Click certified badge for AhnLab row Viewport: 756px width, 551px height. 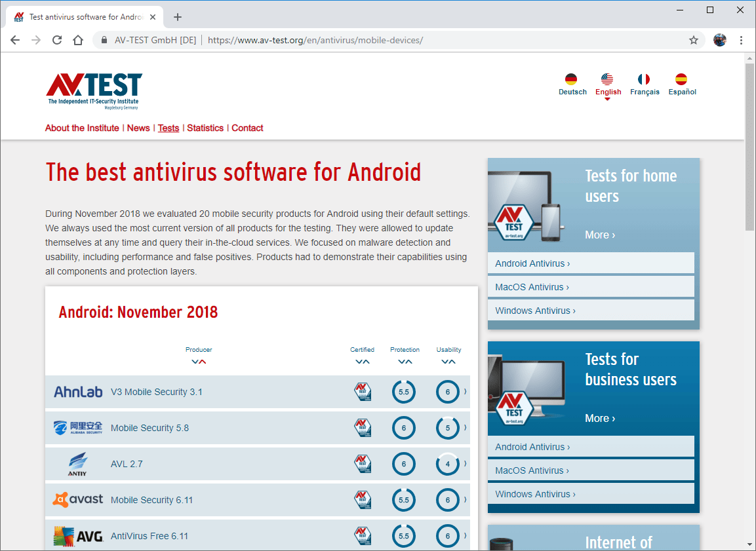coord(363,392)
